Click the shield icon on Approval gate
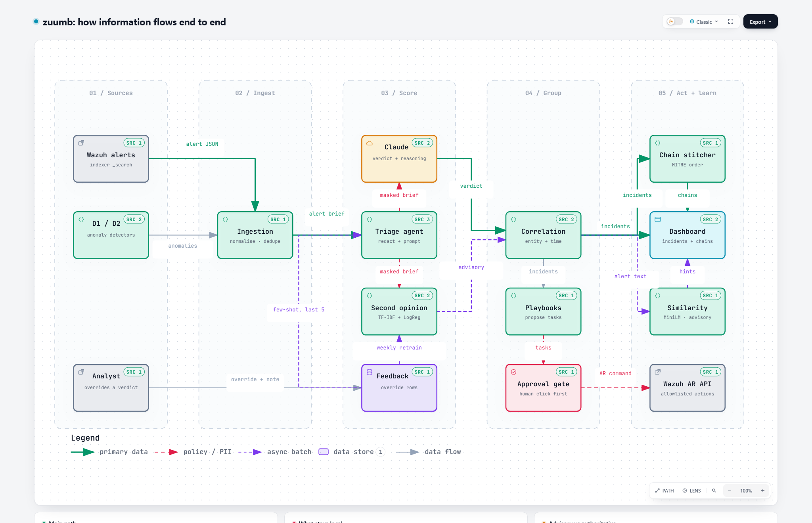Image resolution: width=812 pixels, height=523 pixels. (514, 372)
